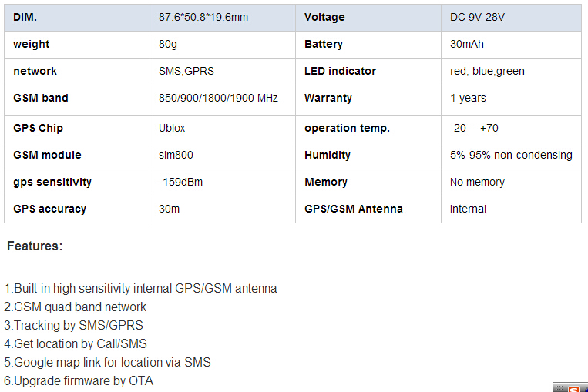Click the sim800 GSM module value

click(176, 155)
